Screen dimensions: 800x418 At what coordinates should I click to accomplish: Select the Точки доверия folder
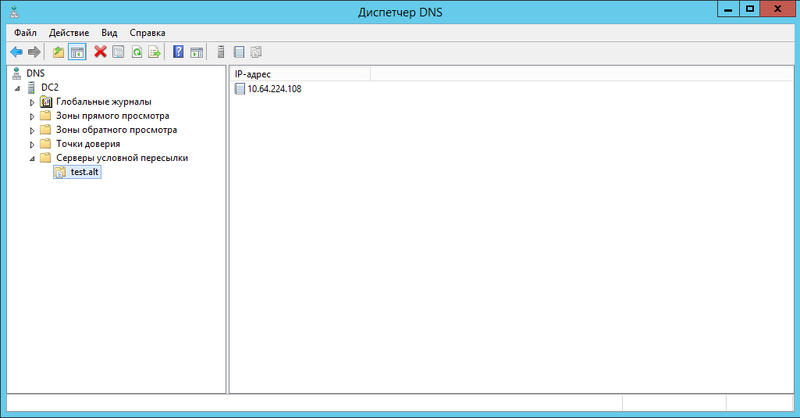88,144
